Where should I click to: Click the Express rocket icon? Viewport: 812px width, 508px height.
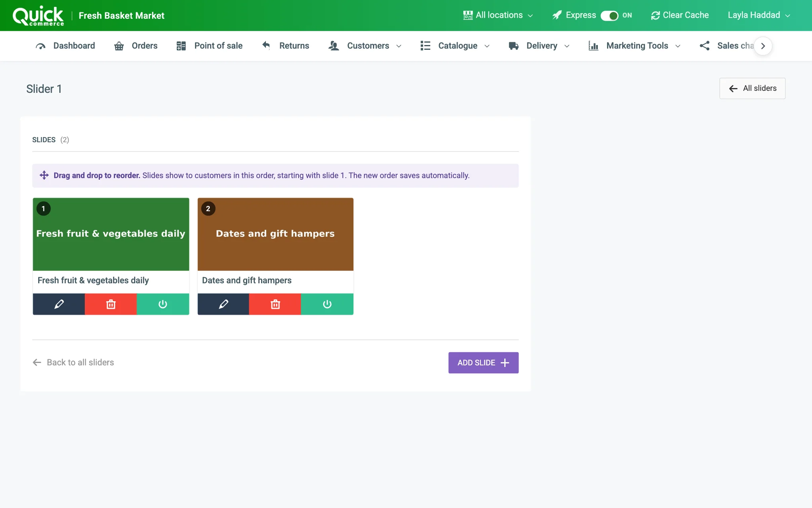point(557,16)
